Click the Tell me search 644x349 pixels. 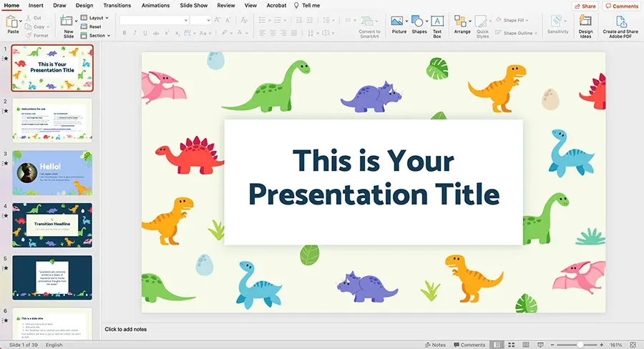(307, 5)
